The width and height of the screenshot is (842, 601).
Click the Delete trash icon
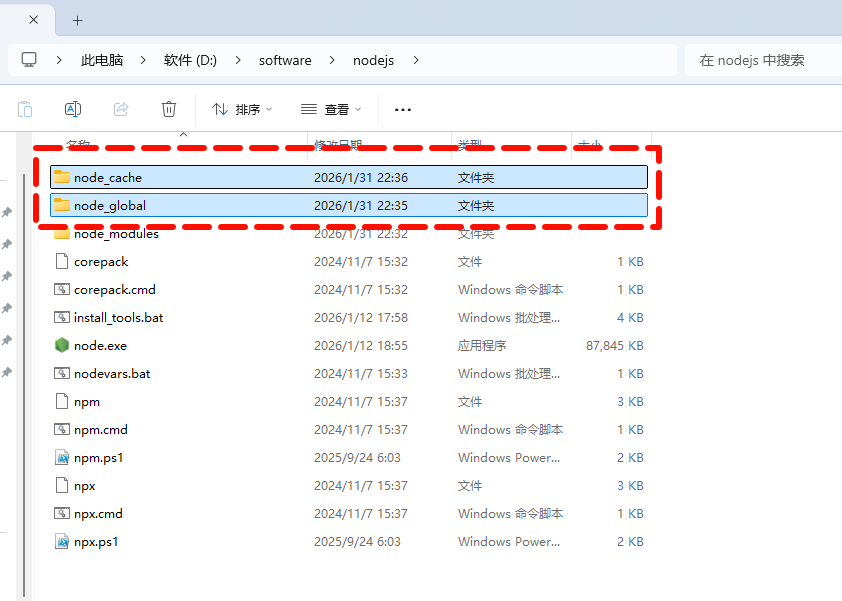coord(169,109)
